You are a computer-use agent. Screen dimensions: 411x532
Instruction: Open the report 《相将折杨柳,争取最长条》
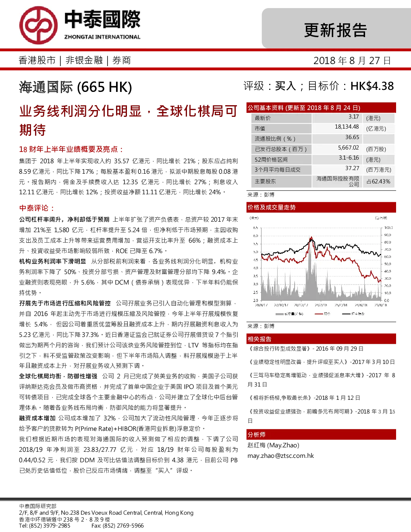(x=305, y=398)
